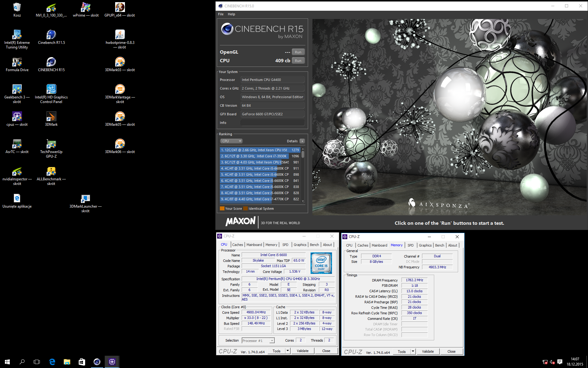The height and width of the screenshot is (368, 588).
Task: Open NVI_0_3_100_330 desktop shortcut
Action: [51, 9]
